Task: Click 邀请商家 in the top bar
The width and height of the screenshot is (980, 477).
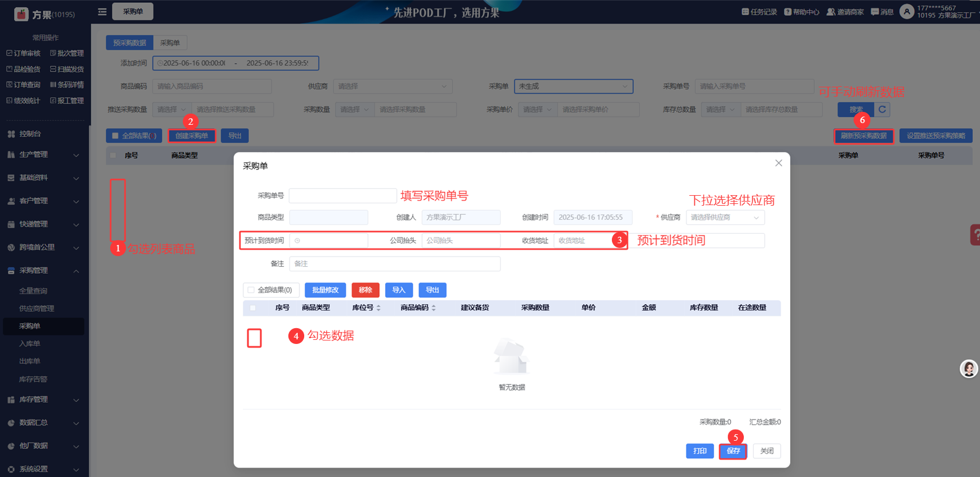Action: tap(845, 12)
